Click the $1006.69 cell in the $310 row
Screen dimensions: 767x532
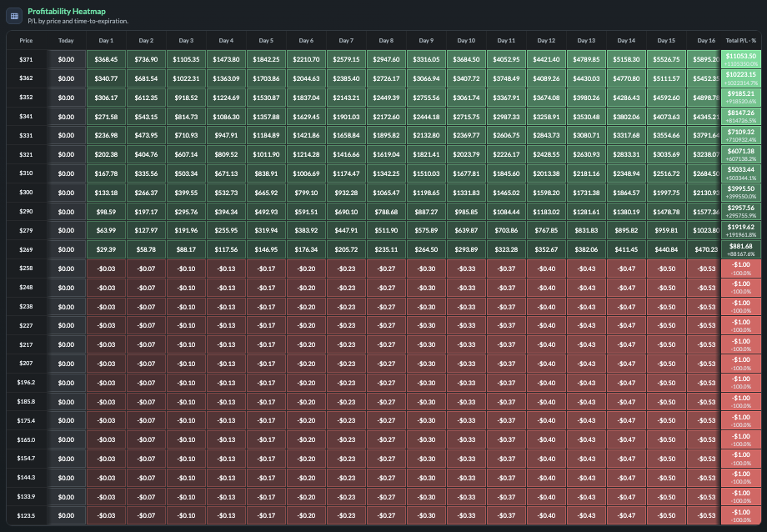pos(306,173)
